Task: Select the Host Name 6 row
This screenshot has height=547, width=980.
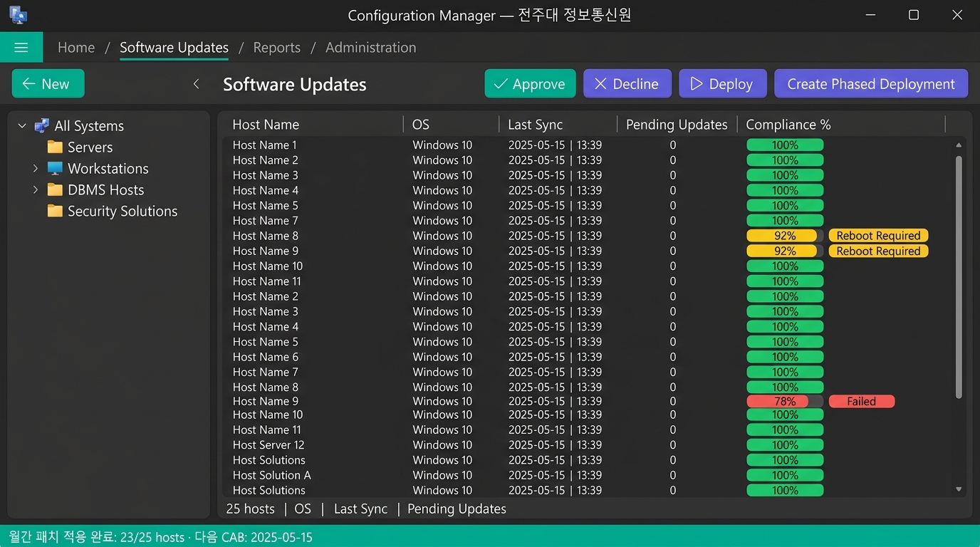Action: [588, 357]
